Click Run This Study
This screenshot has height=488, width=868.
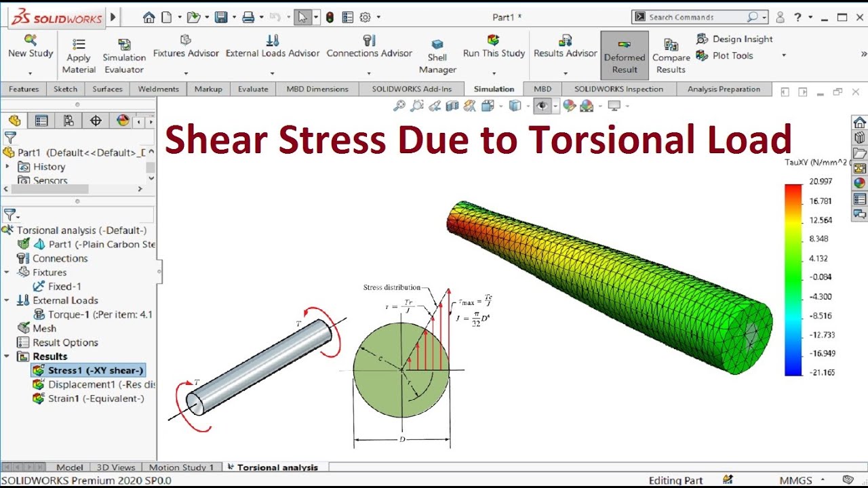[x=494, y=46]
